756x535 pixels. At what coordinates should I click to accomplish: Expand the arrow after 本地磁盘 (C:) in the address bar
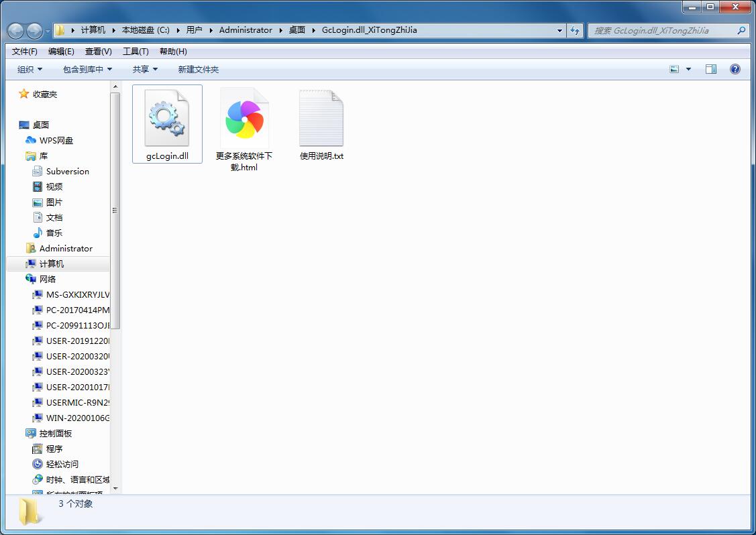178,30
